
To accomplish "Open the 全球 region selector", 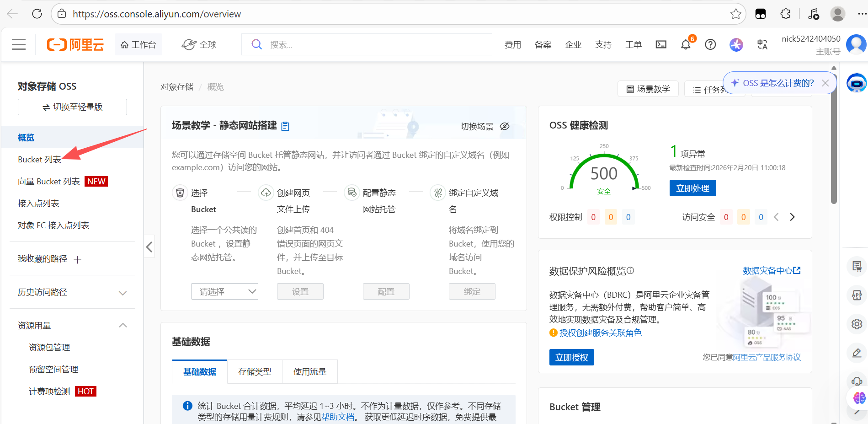I will click(x=199, y=44).
